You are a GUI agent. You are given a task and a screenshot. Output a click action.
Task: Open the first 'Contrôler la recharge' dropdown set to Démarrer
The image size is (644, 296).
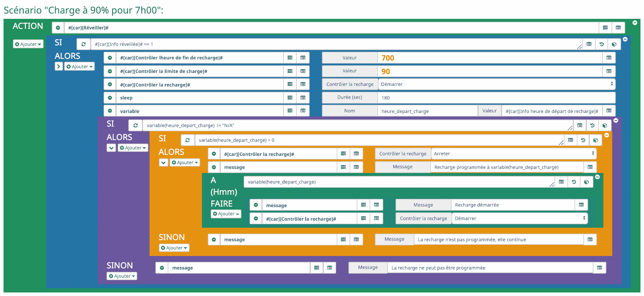click(497, 84)
